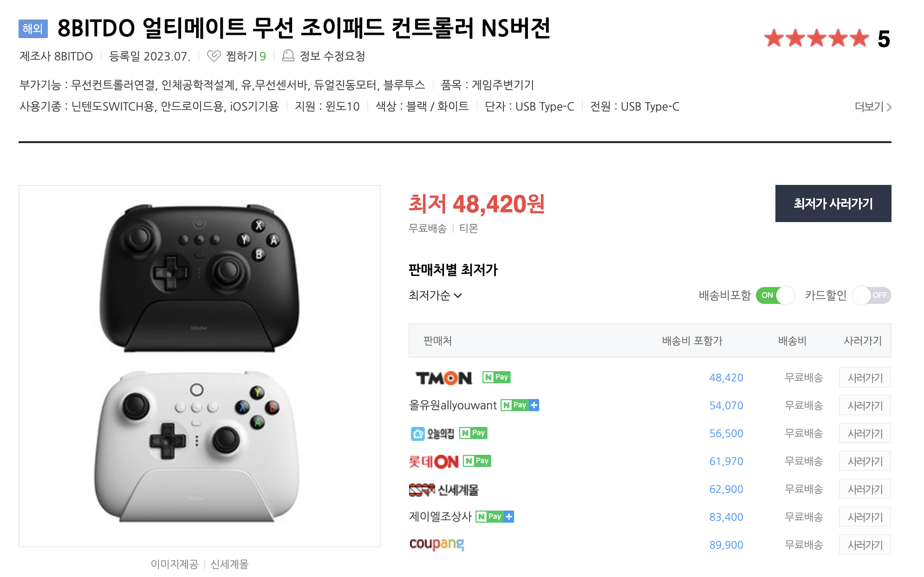Open the Coupang seller logo
This screenshot has width=924, height=577.
point(437,544)
